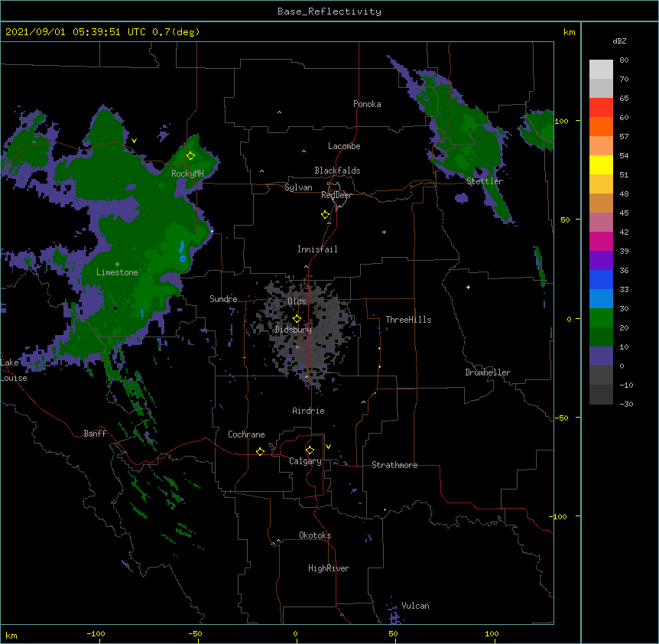Click the Limestone label
This screenshot has height=644, width=659.
pos(117,272)
